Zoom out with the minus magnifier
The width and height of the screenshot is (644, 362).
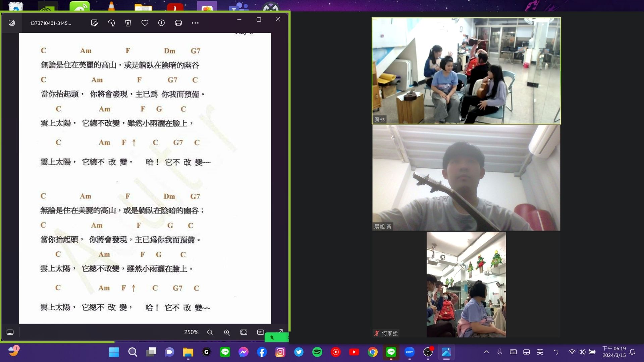click(210, 332)
